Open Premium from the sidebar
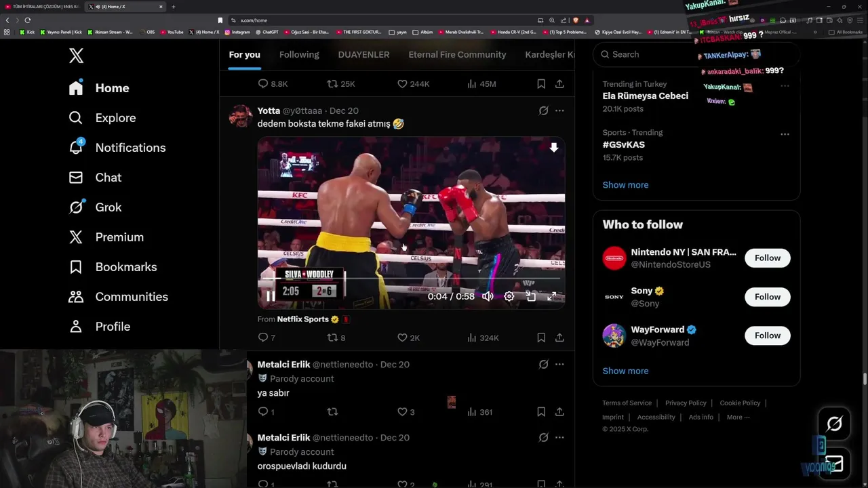Screen dimensions: 868x488 106,237
